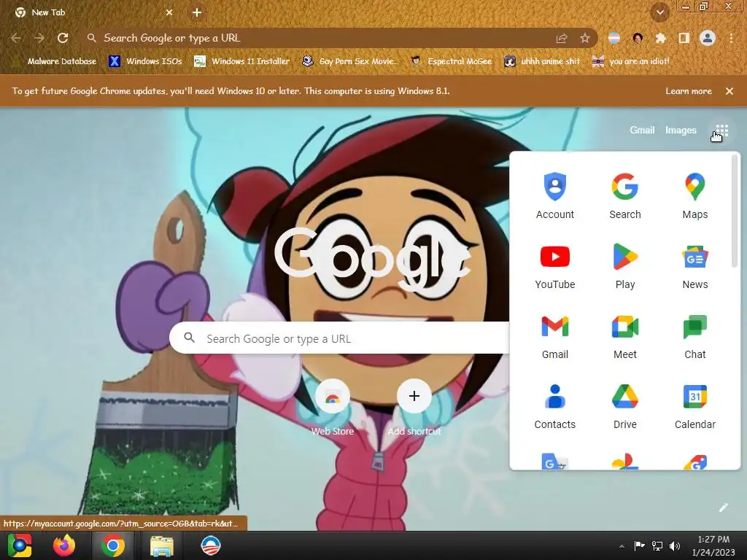The width and height of the screenshot is (747, 560).
Task: Open the Images link at page top
Action: [681, 130]
